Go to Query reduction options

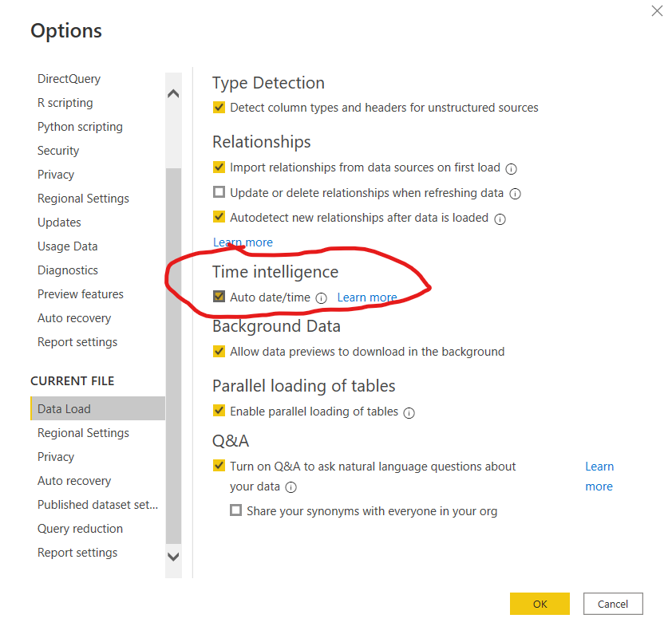click(x=80, y=529)
